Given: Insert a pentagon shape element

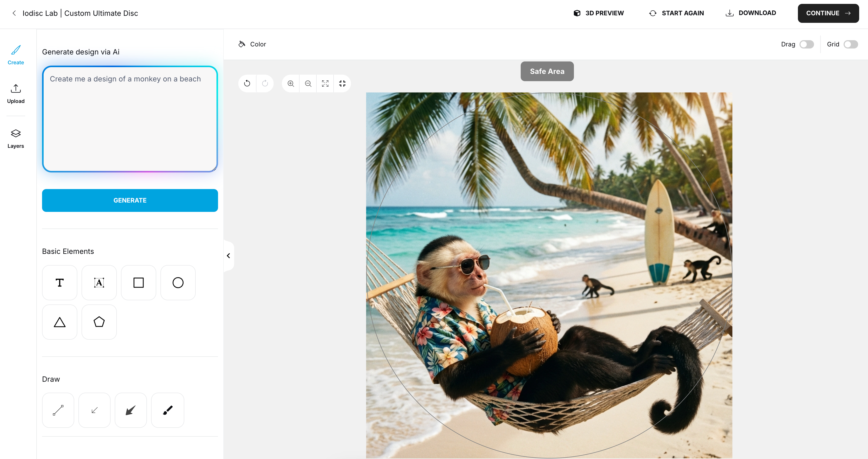Looking at the screenshot, I should click(x=99, y=322).
